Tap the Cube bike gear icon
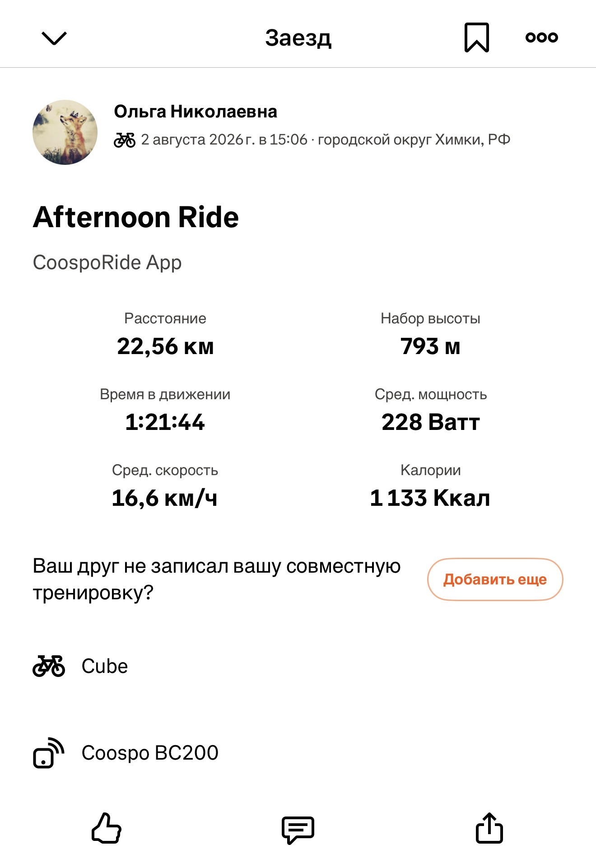Viewport: 596px width, 868px height. tap(49, 666)
